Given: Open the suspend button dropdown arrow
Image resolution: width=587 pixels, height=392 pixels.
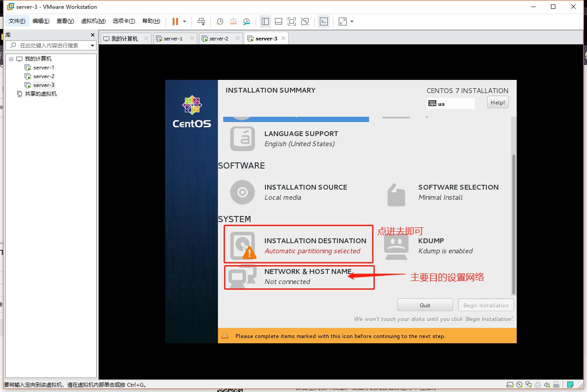Looking at the screenshot, I should point(185,21).
